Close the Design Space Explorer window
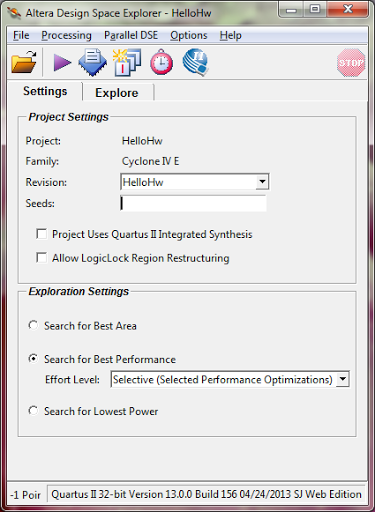Screen dimensions: 375x512 pos(348,10)
